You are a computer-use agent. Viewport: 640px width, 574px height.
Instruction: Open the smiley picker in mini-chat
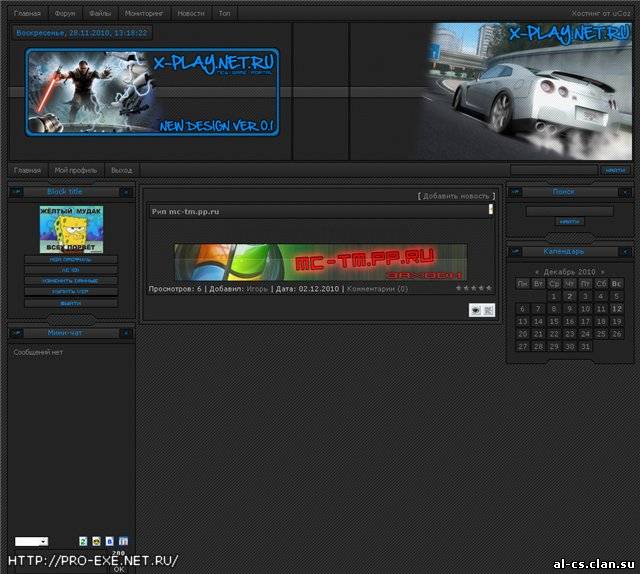[x=96, y=541]
